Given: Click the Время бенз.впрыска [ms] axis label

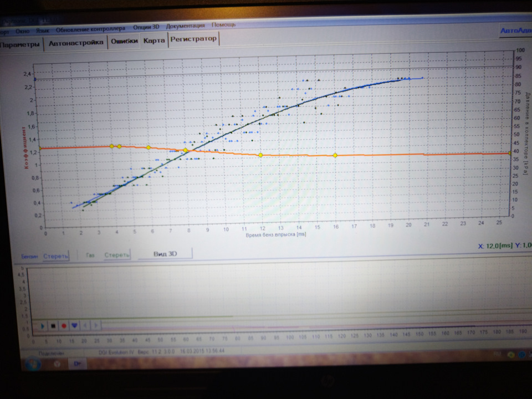Looking at the screenshot, I should [x=276, y=234].
